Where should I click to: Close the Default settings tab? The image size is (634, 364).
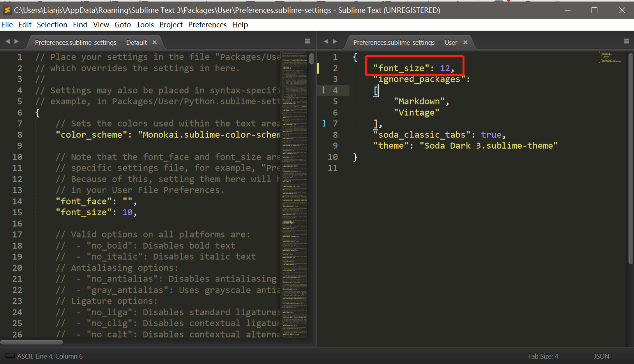(155, 42)
